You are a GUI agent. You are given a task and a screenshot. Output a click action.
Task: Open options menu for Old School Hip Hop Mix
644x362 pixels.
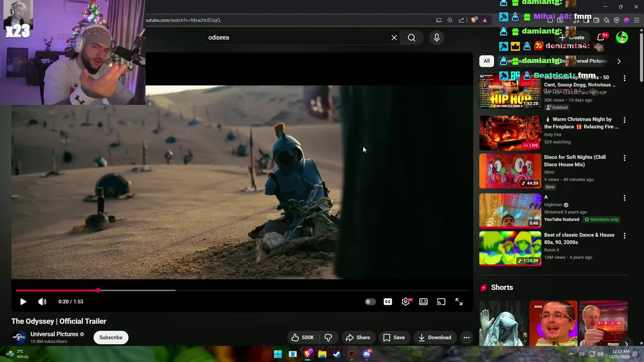point(624,78)
